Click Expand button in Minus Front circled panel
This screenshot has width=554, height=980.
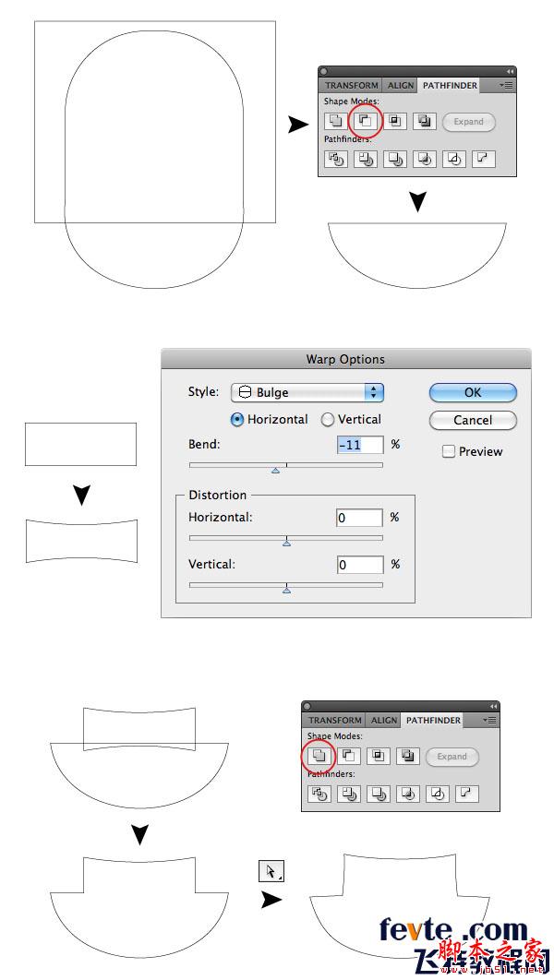(x=469, y=122)
